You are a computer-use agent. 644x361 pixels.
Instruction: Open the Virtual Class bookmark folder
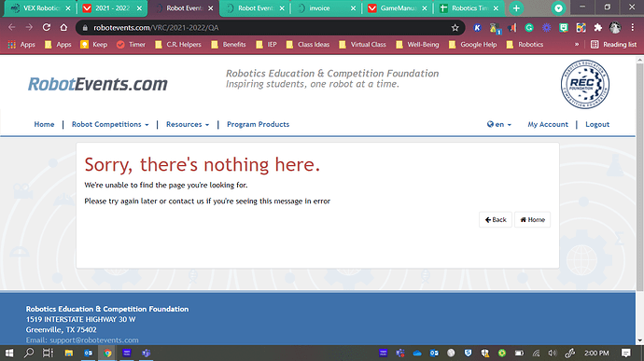362,45
